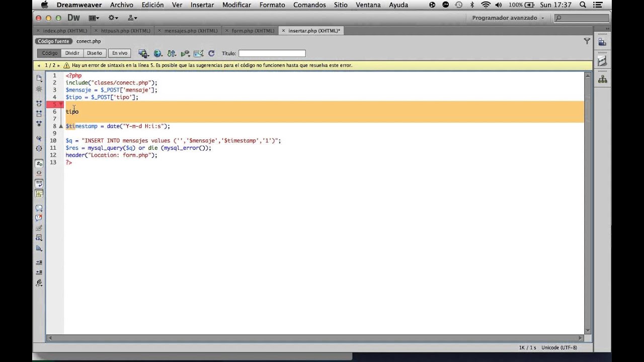
Task: Click Collapse Selection icon in coding toolbar
Action: click(39, 114)
